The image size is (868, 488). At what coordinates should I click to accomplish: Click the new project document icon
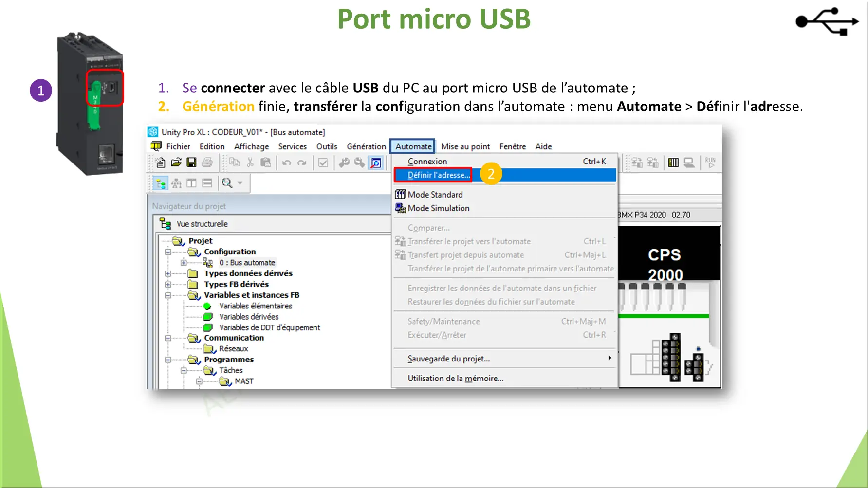click(x=160, y=163)
